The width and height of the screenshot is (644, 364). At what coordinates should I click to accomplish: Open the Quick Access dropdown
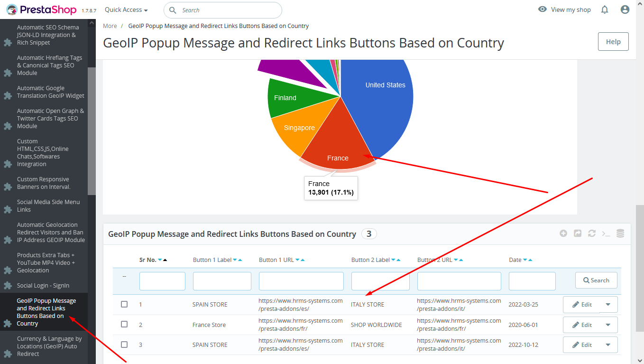click(x=126, y=9)
